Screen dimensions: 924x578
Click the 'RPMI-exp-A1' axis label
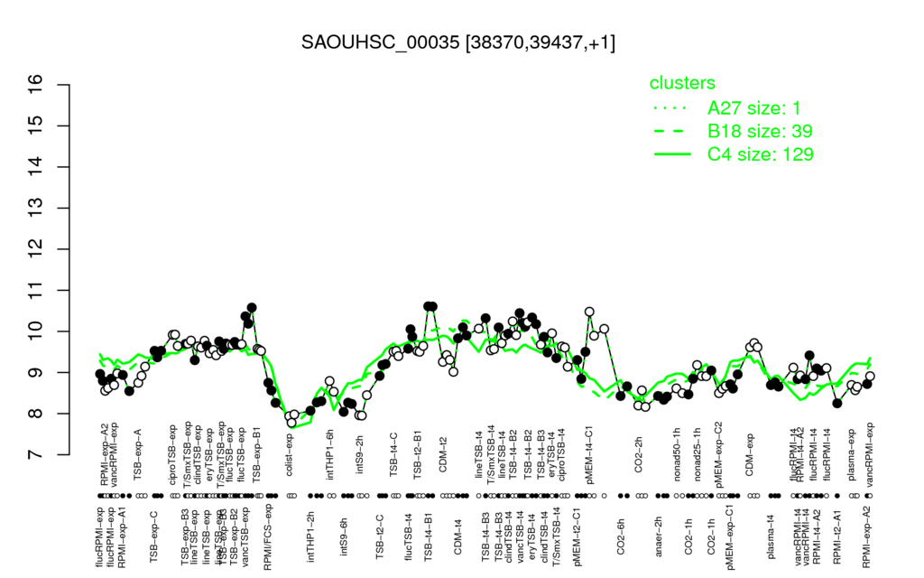click(x=122, y=536)
